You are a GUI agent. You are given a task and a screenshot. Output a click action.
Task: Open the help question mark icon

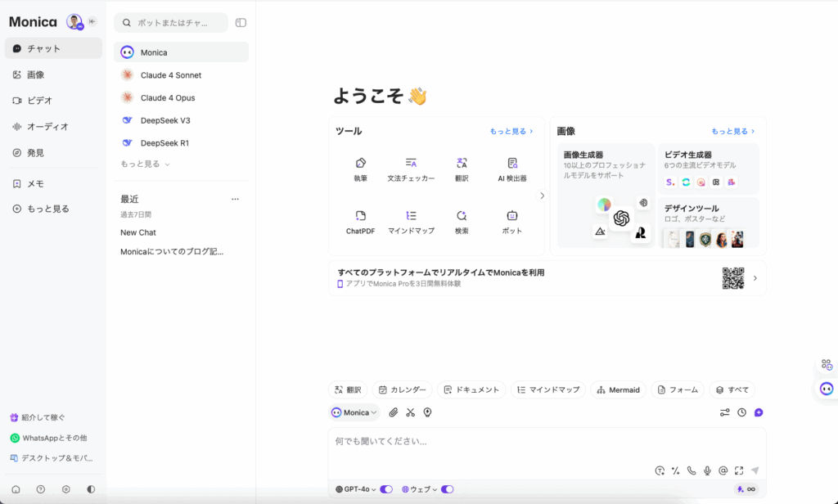pyautogui.click(x=41, y=489)
